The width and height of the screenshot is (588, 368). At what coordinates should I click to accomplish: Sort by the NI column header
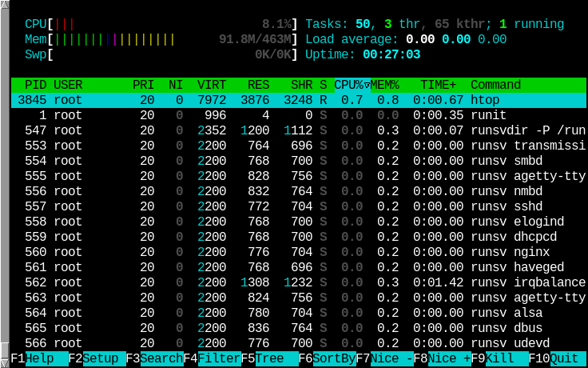tap(176, 85)
